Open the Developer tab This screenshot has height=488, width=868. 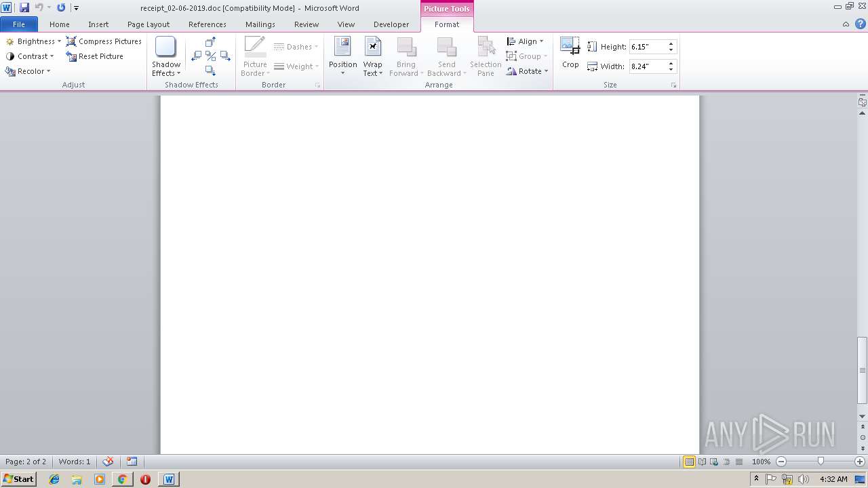[x=391, y=24]
